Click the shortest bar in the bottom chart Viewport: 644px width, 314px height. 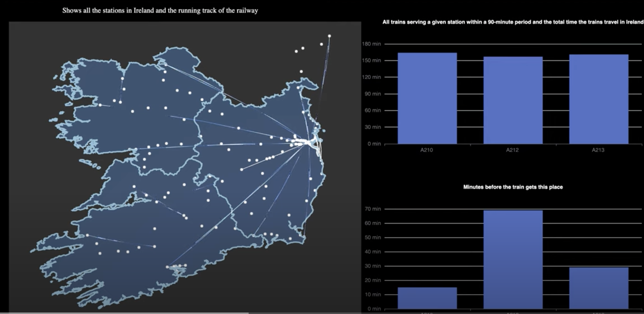tap(427, 298)
